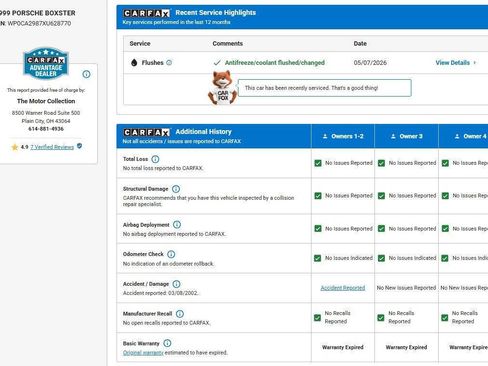
Task: Click CARFAX logo in Recent Service Highlights
Action: (x=147, y=13)
